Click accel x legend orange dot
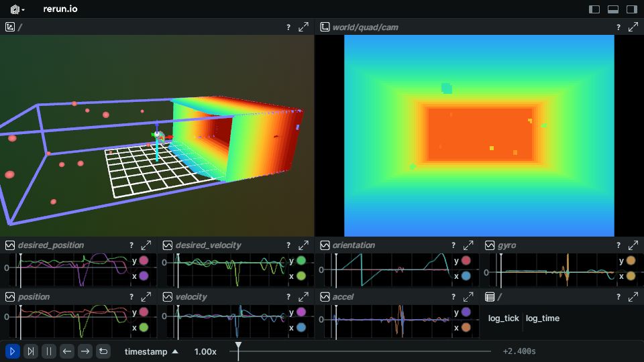The width and height of the screenshot is (644, 362). 466,328
